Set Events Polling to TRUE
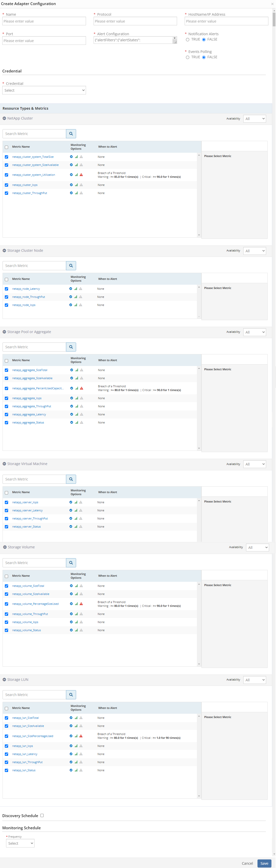This screenshot has width=276, height=868. click(188, 57)
